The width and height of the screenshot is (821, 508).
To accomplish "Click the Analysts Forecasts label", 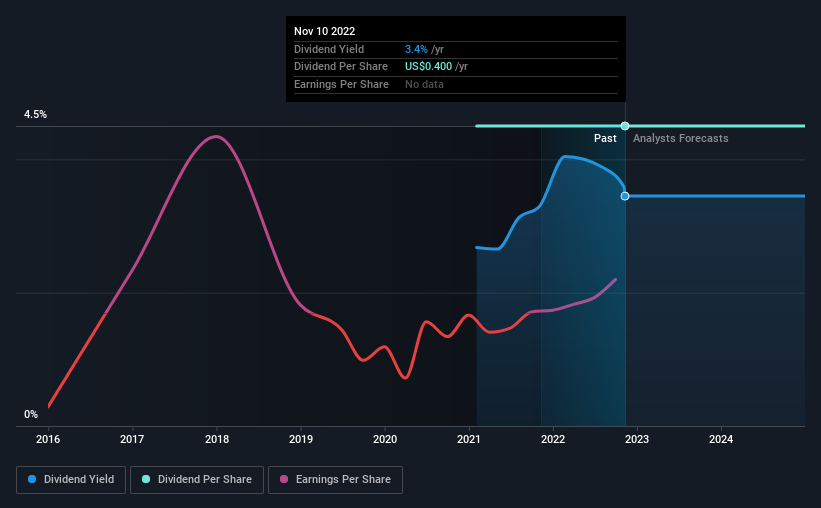I will pos(681,138).
